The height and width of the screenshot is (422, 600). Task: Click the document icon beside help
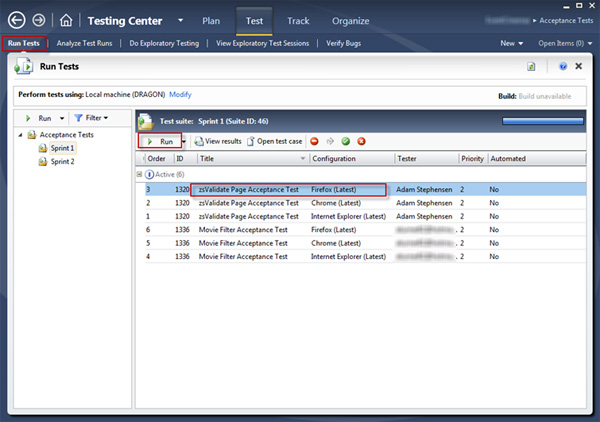click(x=532, y=67)
